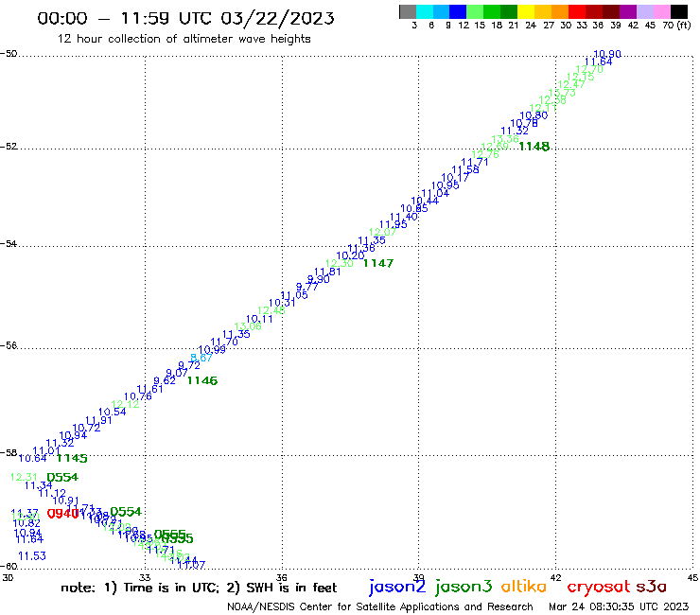
Task: Click the green value '13.36'
Action: 505,139
